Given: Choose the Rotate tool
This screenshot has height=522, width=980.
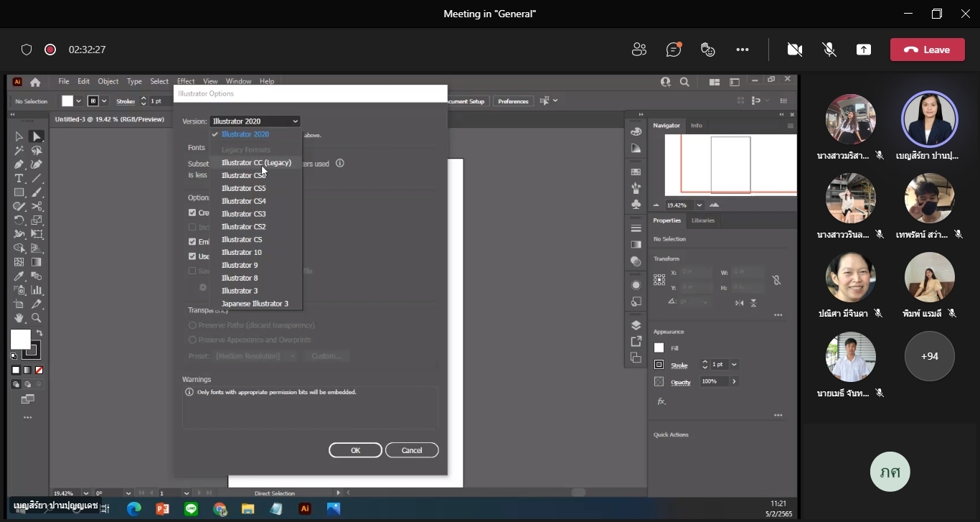Looking at the screenshot, I should click(19, 220).
